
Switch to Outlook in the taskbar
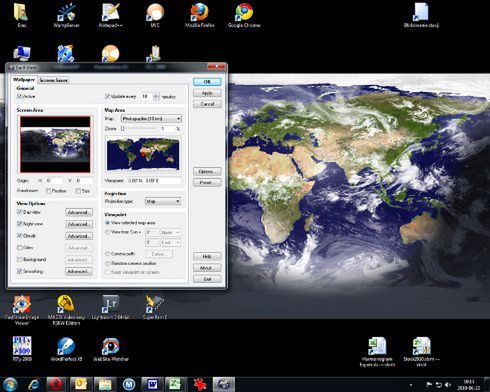[80, 385]
